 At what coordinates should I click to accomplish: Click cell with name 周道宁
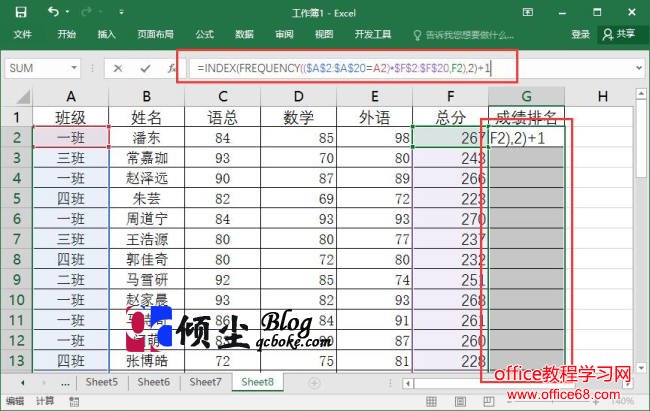(x=146, y=219)
